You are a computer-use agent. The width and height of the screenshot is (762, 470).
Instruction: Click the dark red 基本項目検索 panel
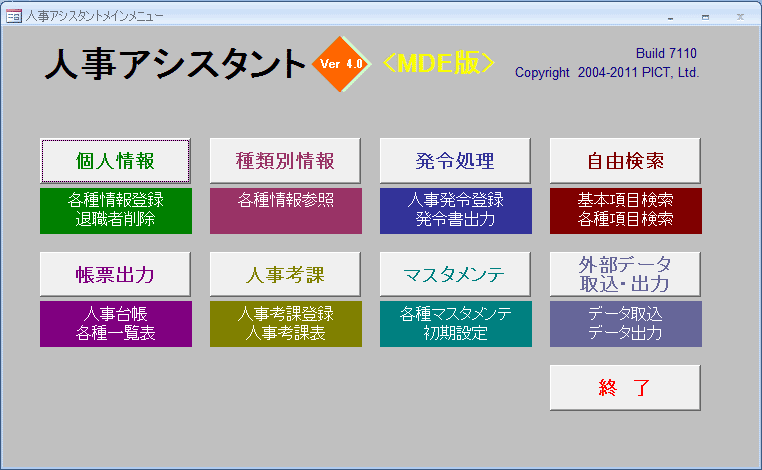625,210
